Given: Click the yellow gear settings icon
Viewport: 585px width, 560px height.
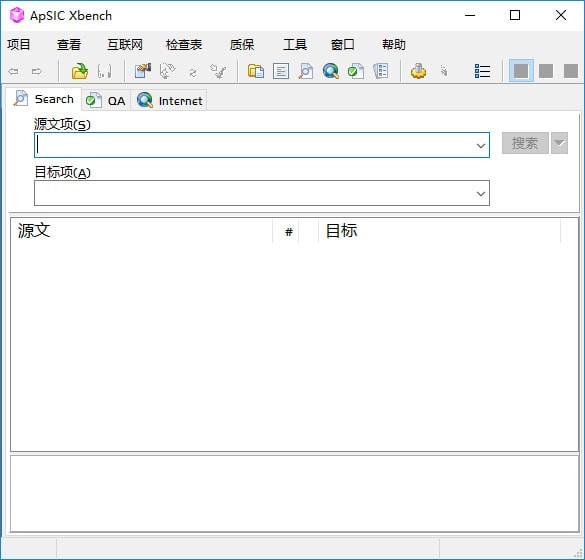Looking at the screenshot, I should coord(419,71).
